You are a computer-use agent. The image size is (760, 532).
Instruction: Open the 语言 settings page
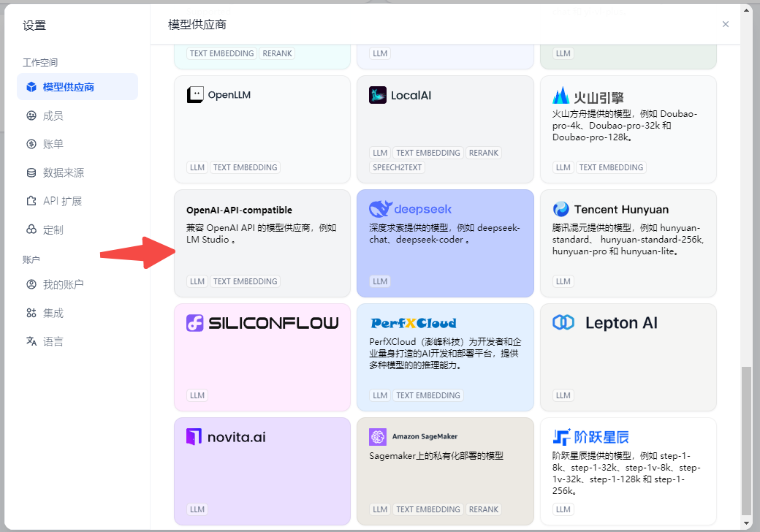77,341
